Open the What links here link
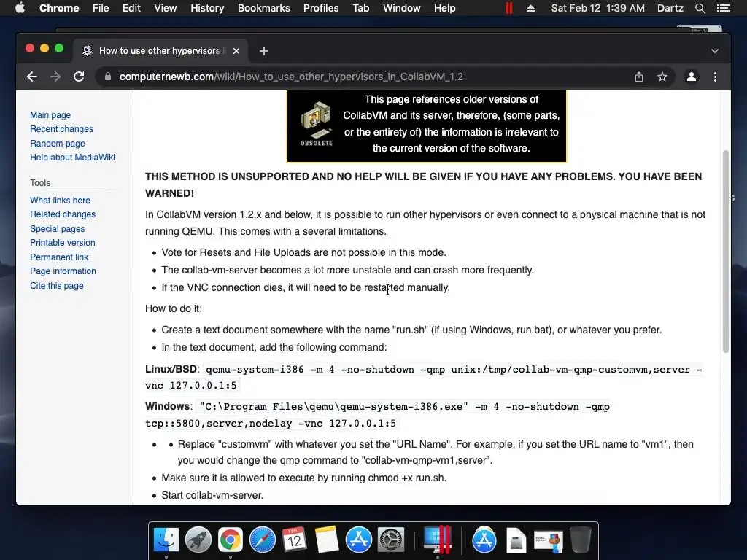 (60, 201)
